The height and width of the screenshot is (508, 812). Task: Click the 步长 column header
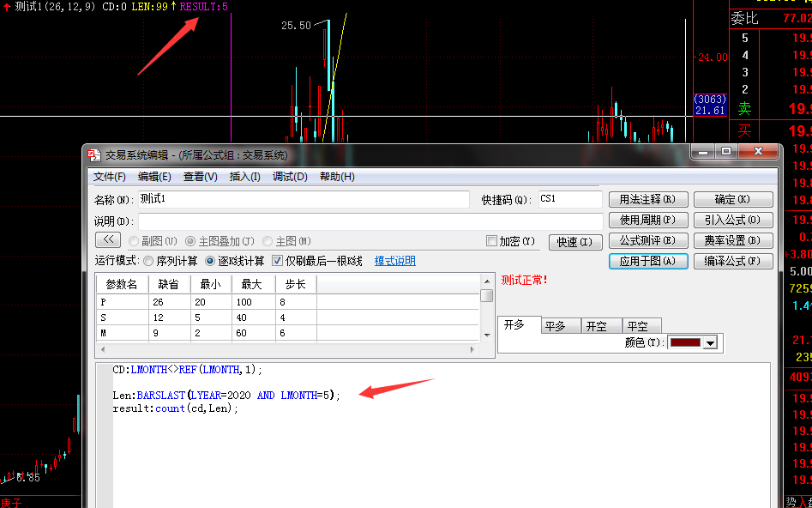[x=296, y=285]
